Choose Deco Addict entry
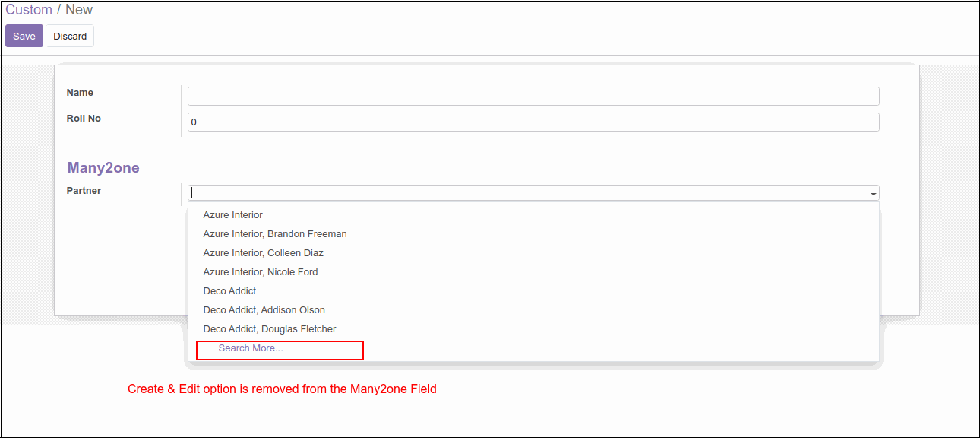 (533, 291)
